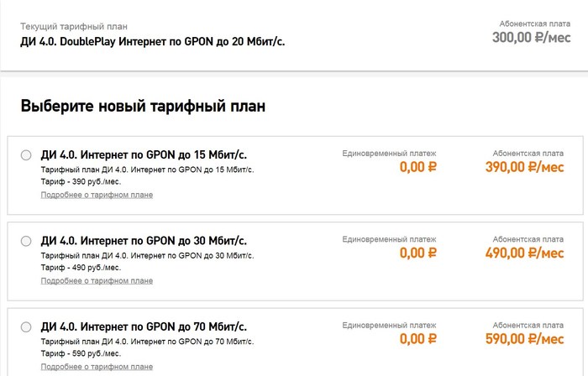
Task: Click the one-time payment for 30 Мбит/с plan
Action: pyautogui.click(x=417, y=253)
